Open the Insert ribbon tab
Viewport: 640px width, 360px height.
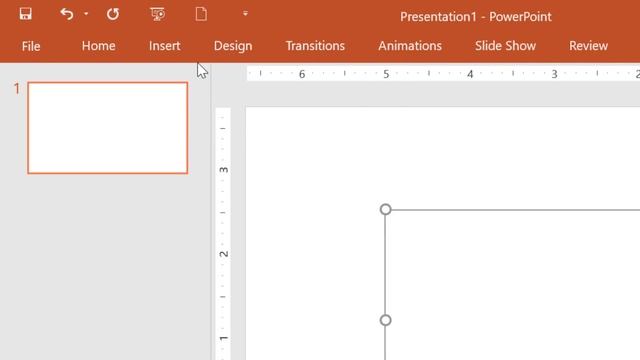[164, 46]
